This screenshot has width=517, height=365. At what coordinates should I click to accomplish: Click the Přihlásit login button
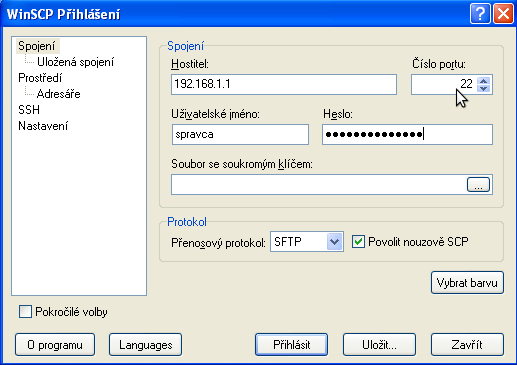pyautogui.click(x=291, y=344)
